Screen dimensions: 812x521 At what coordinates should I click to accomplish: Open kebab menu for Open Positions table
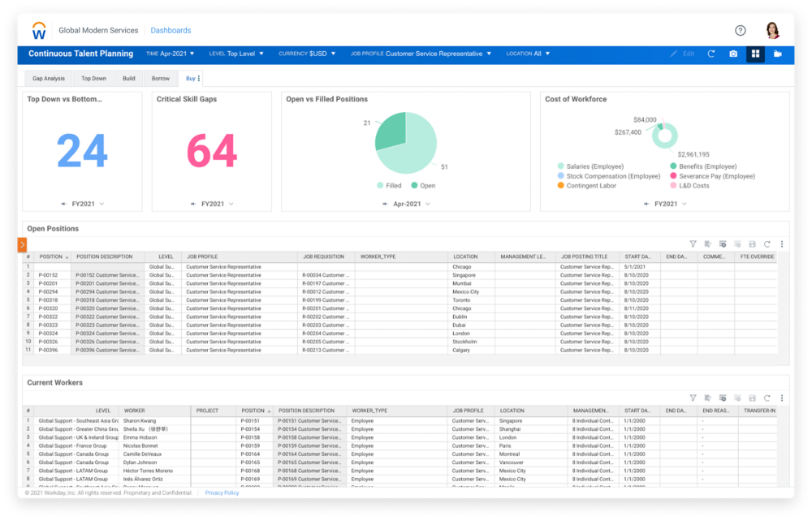click(782, 243)
